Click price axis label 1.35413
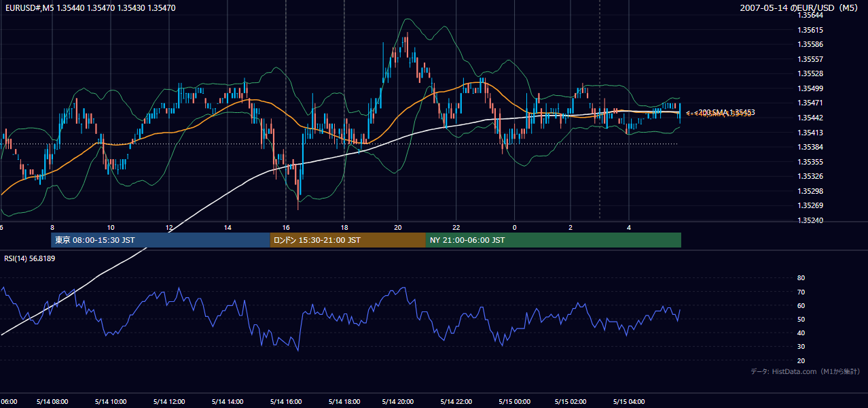 point(811,133)
